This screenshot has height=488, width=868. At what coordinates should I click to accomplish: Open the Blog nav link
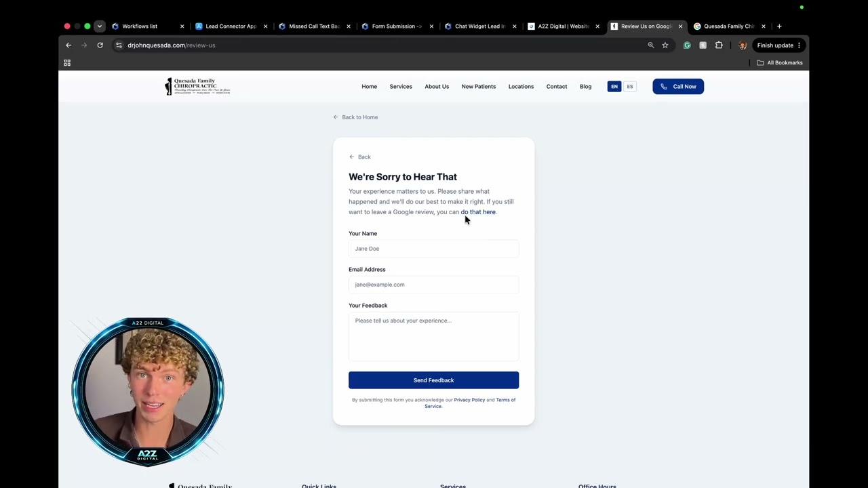click(585, 87)
